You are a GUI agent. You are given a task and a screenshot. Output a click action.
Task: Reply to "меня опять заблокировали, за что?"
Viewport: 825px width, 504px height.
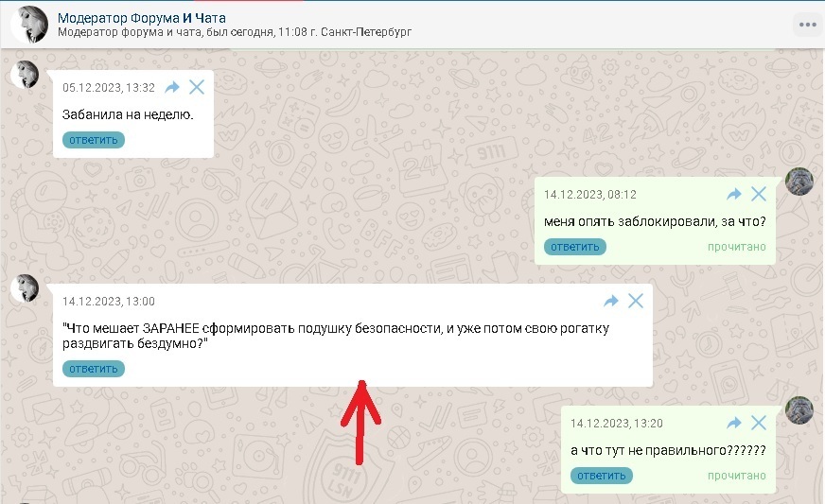pyautogui.click(x=575, y=247)
